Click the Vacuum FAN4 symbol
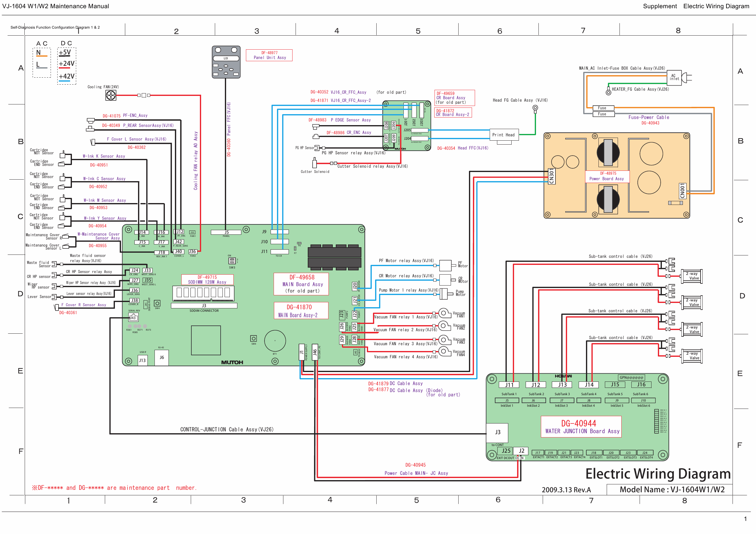 444,351
